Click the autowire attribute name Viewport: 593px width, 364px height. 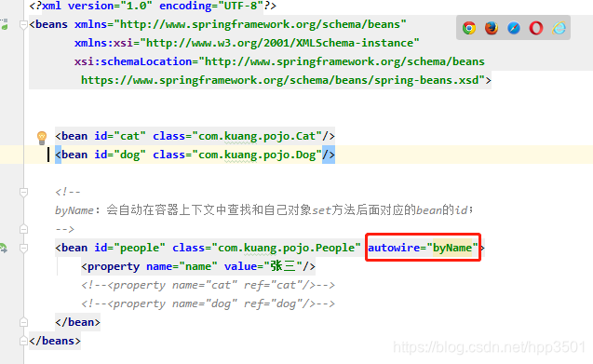[394, 248]
